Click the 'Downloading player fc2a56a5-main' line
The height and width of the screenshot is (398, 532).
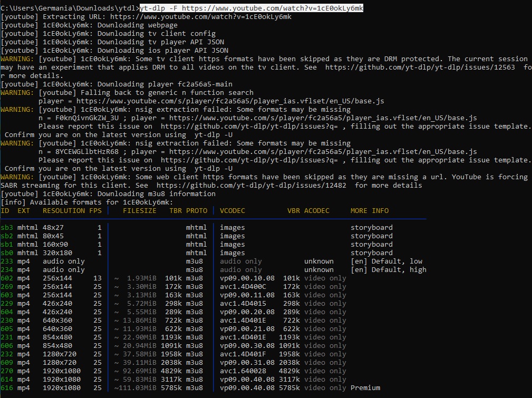coord(165,84)
